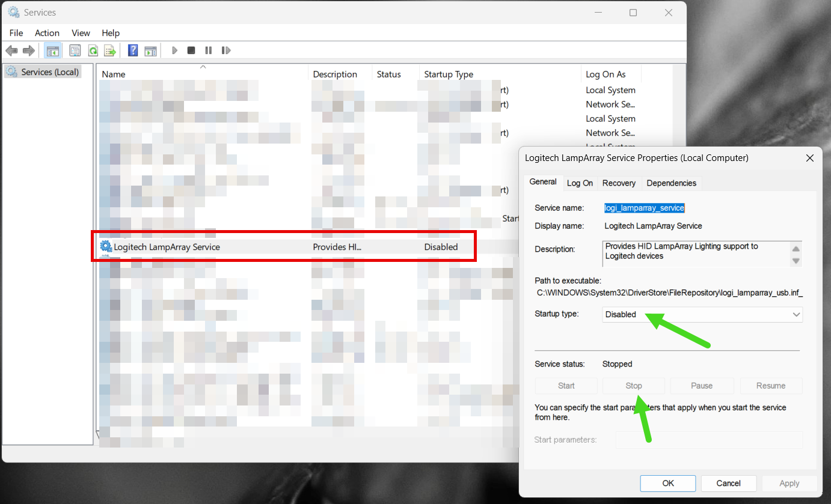This screenshot has width=831, height=504.
Task: Confirm the dialog with OK
Action: [x=668, y=483]
